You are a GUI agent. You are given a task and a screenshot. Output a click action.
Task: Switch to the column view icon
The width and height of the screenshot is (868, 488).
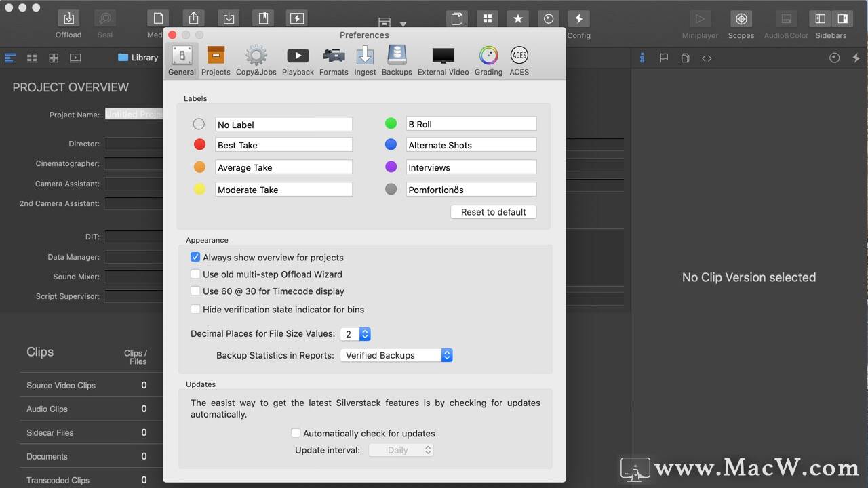[x=32, y=58]
